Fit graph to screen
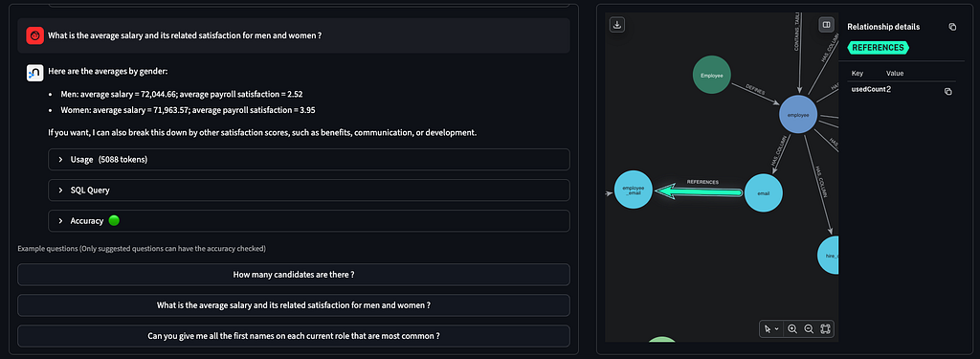This screenshot has height=359, width=980. click(825, 329)
